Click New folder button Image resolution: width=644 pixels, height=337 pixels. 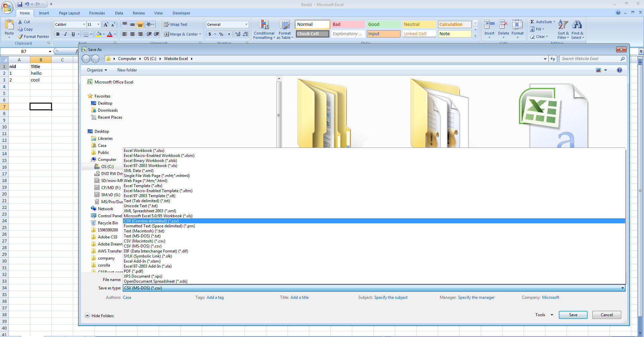127,70
